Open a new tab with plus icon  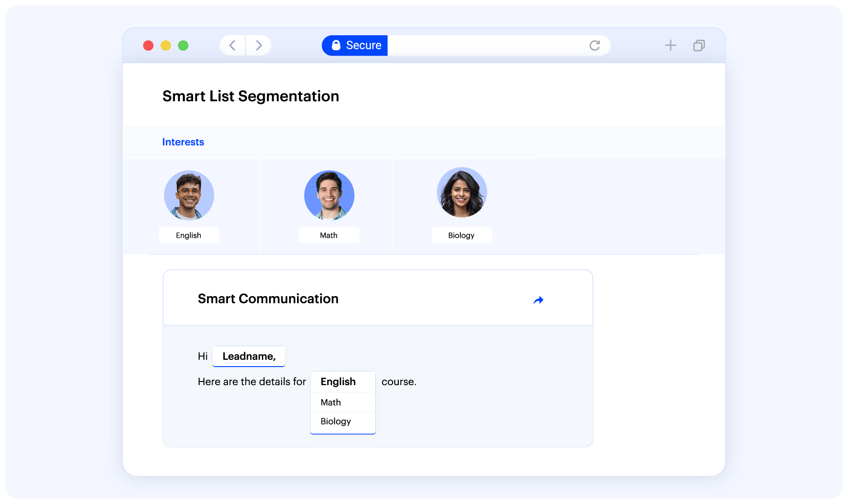click(670, 45)
